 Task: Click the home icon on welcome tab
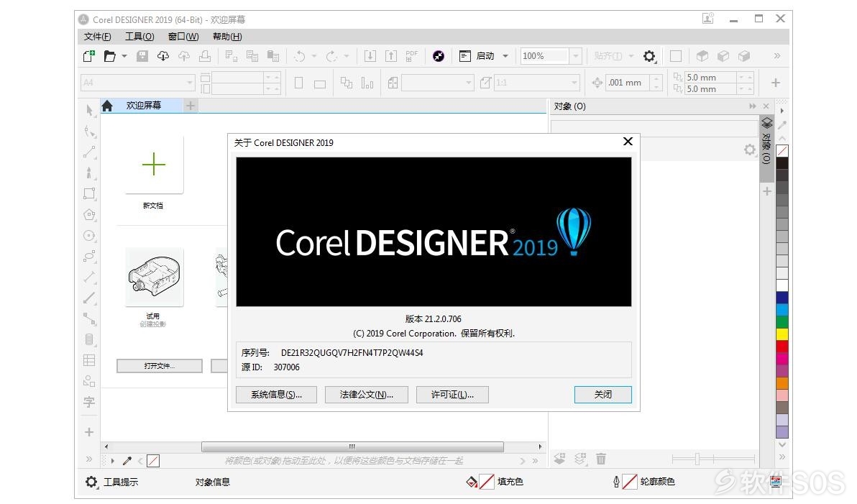tap(107, 106)
